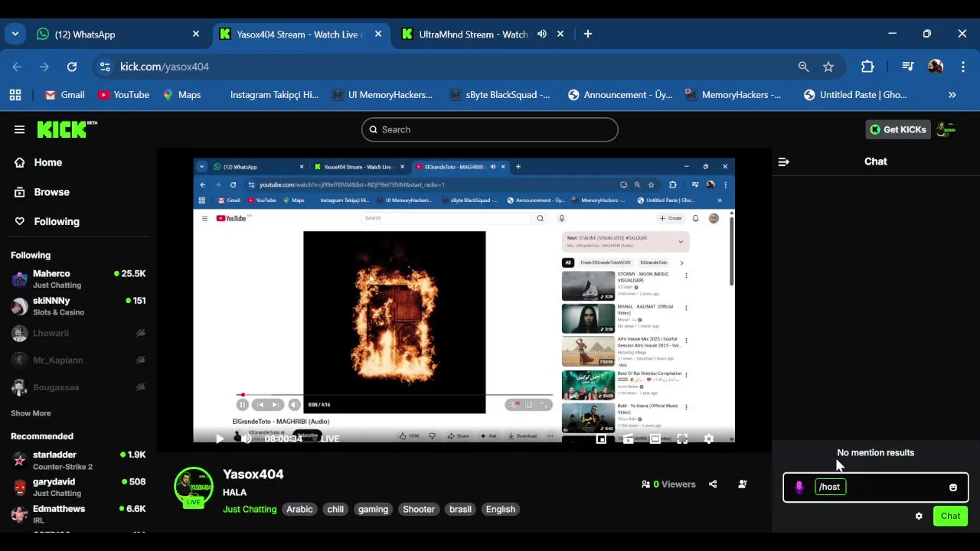The image size is (980, 551).
Task: Click the Get KICKs button
Action: coord(898,129)
